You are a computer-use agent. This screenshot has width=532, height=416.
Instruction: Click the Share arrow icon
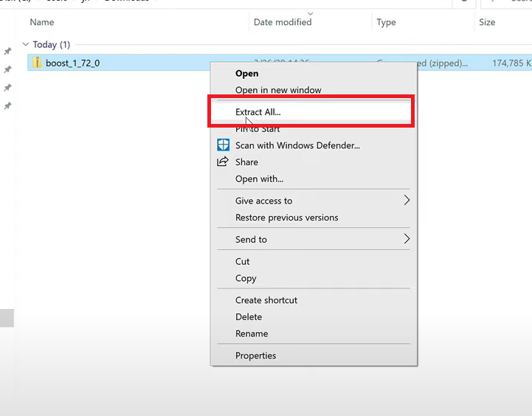[x=223, y=162]
